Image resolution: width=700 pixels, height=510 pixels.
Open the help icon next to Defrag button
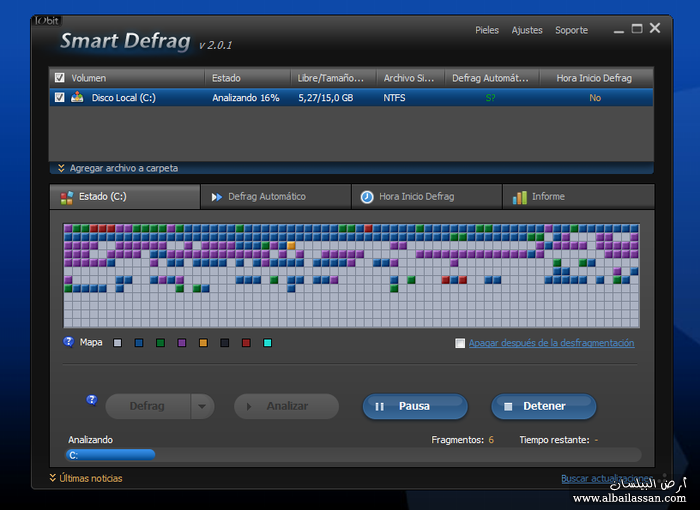point(92,400)
